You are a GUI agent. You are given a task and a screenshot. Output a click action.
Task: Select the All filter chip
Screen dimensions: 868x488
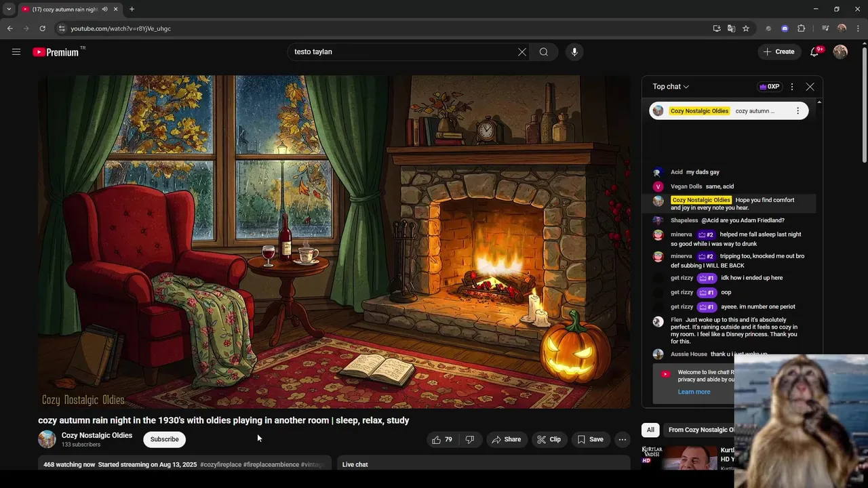point(650,430)
